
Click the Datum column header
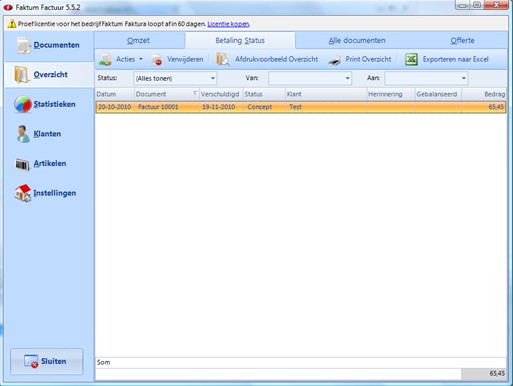pyautogui.click(x=115, y=94)
